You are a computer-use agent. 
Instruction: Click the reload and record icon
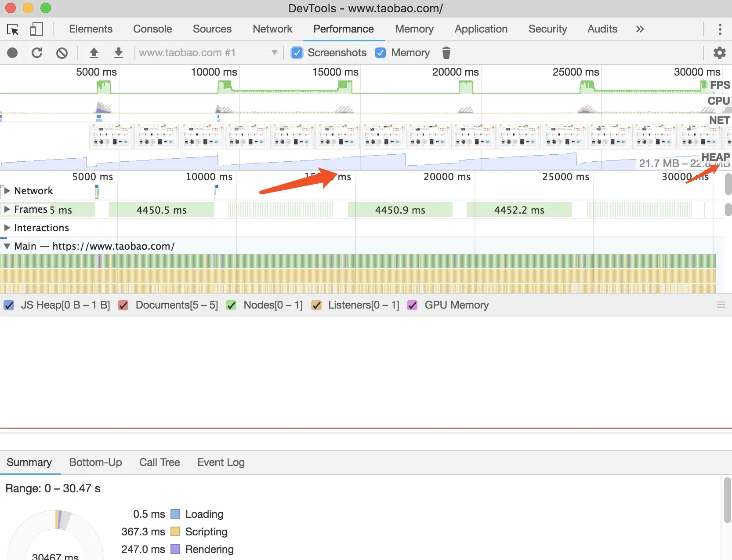pyautogui.click(x=37, y=53)
